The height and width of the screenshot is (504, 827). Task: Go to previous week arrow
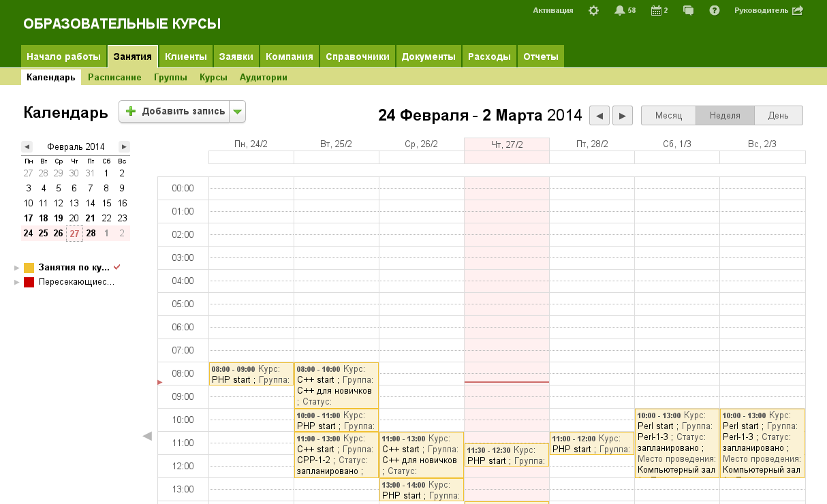599,116
